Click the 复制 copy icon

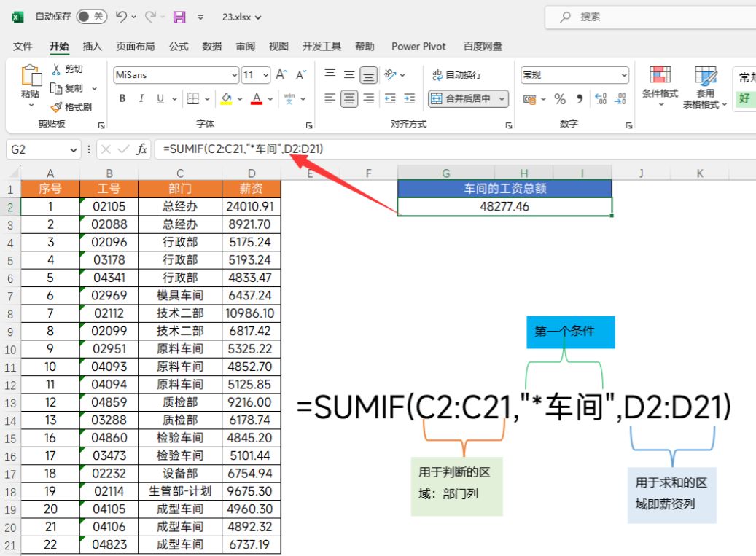pyautogui.click(x=56, y=88)
